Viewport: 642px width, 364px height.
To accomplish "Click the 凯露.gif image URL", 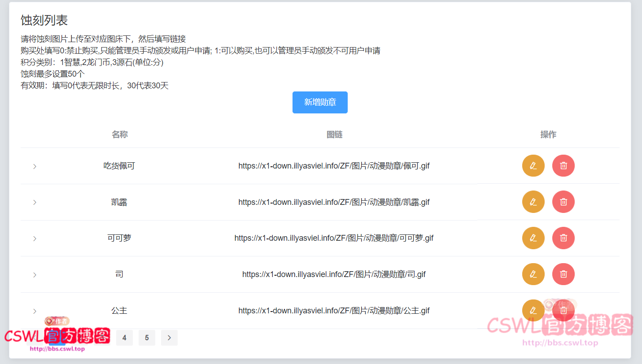I will (334, 202).
